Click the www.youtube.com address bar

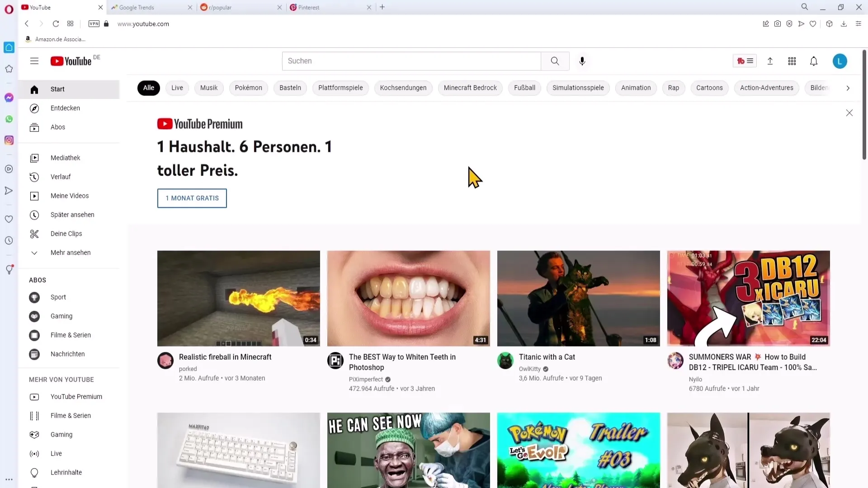[x=143, y=24]
